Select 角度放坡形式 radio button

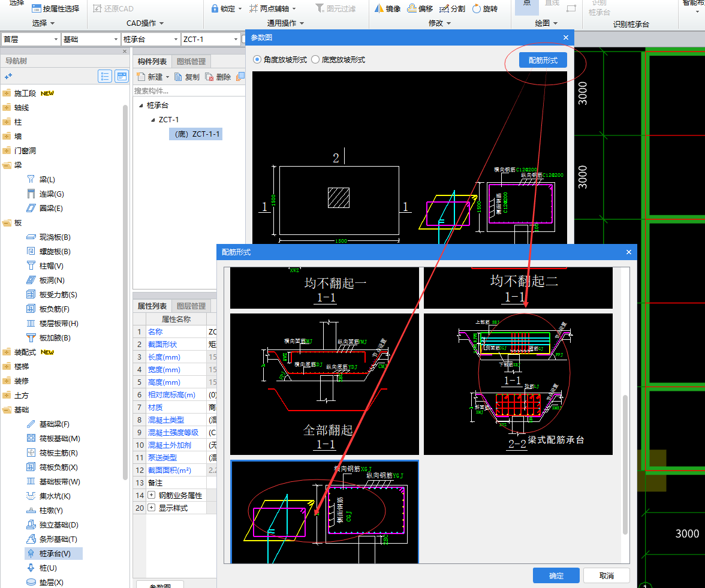(x=257, y=59)
